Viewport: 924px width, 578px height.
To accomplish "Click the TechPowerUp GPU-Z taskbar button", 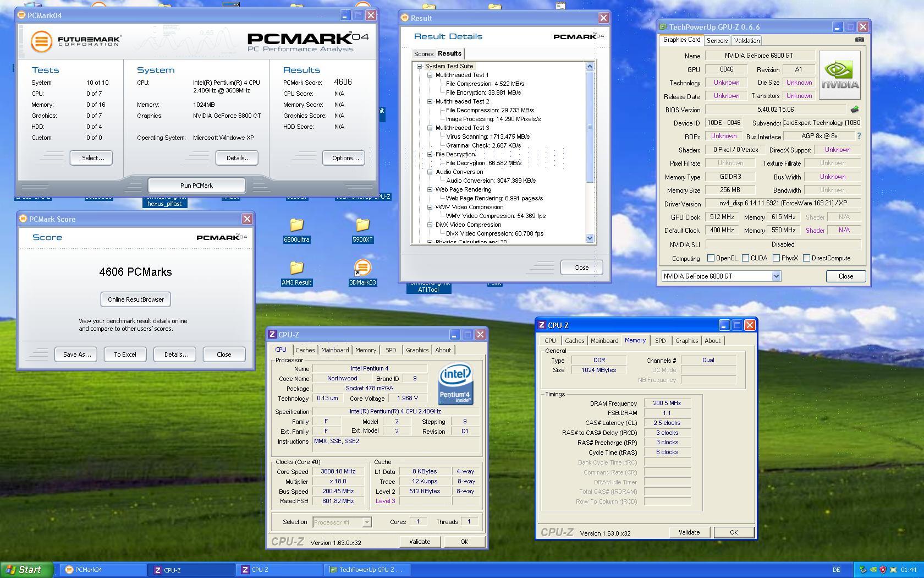I will pos(366,570).
